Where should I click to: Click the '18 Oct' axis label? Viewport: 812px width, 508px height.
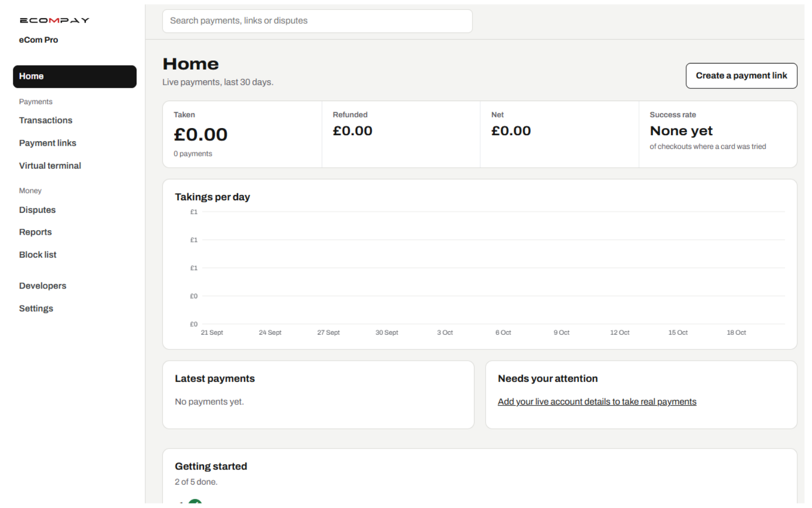click(736, 333)
